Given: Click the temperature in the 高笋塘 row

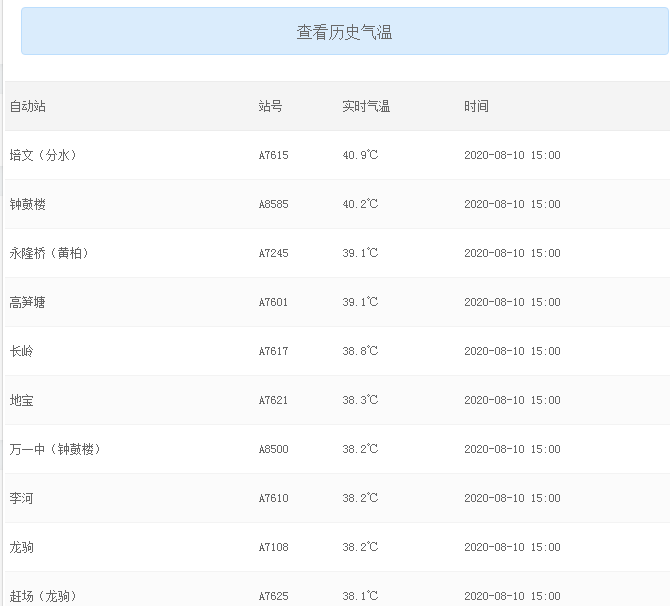Looking at the screenshot, I should pos(360,302).
